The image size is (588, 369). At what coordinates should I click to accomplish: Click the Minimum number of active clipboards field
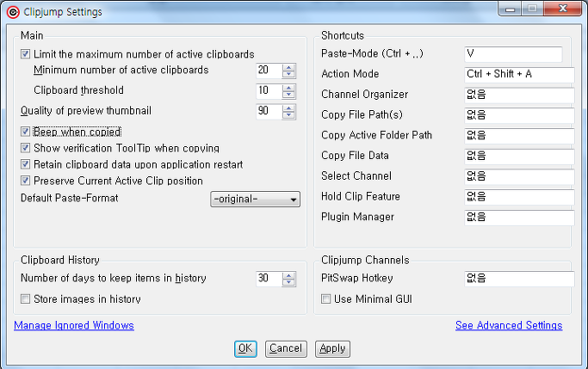[x=269, y=71]
